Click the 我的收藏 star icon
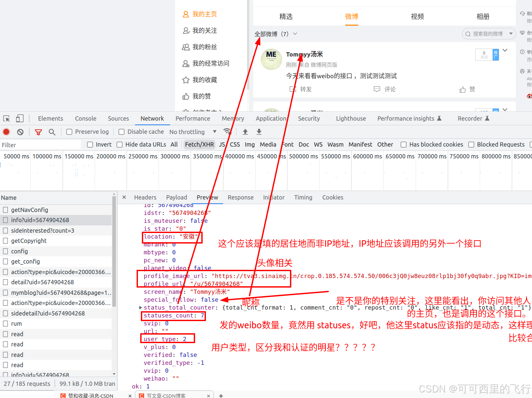 (186, 80)
